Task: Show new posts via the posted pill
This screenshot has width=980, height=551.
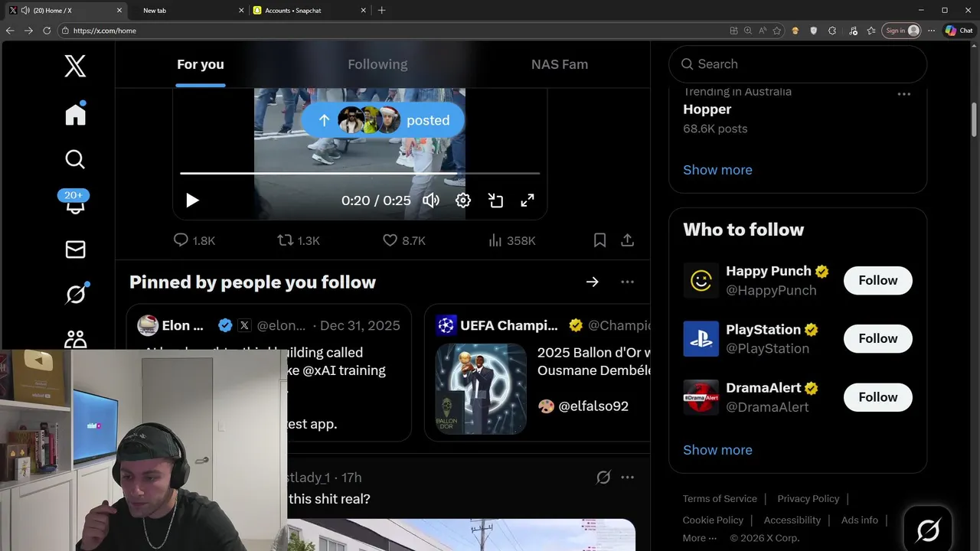Action: point(383,120)
